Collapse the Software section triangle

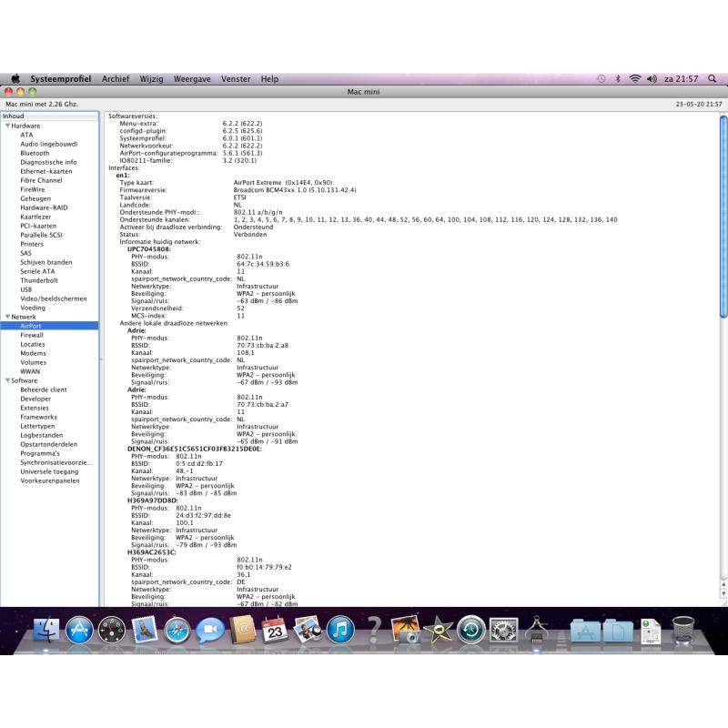point(7,379)
